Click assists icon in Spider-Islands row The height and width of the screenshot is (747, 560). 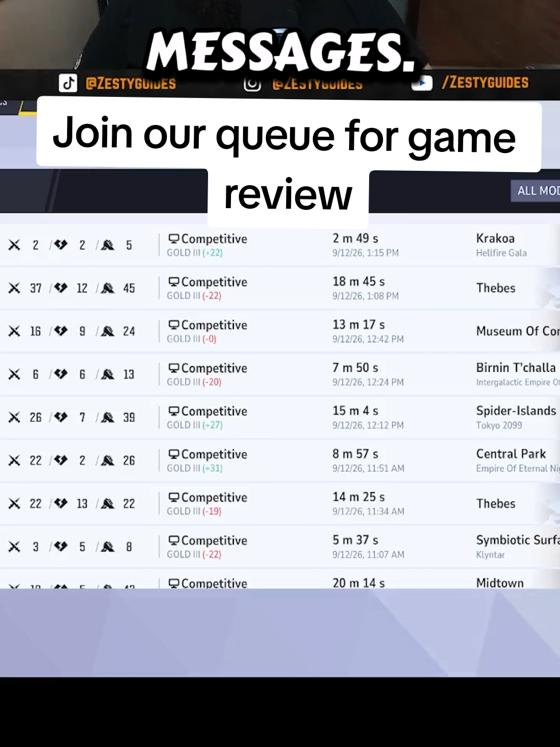(x=108, y=417)
